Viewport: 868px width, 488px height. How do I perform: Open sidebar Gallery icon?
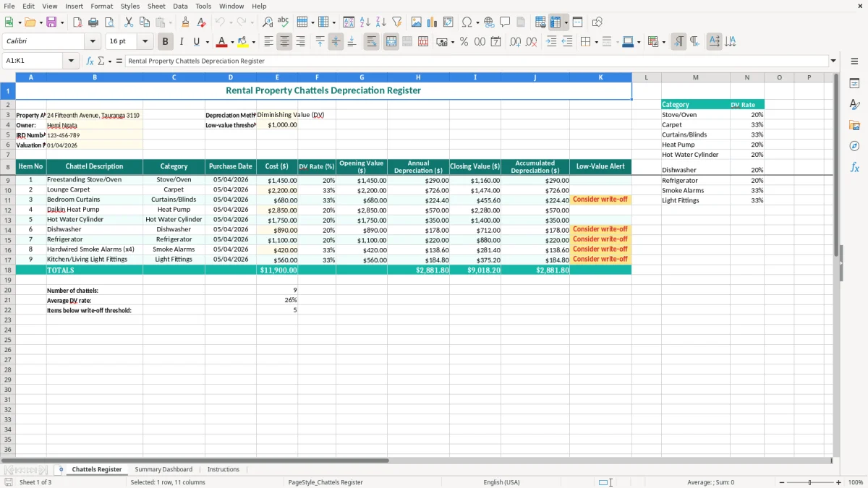[854, 125]
